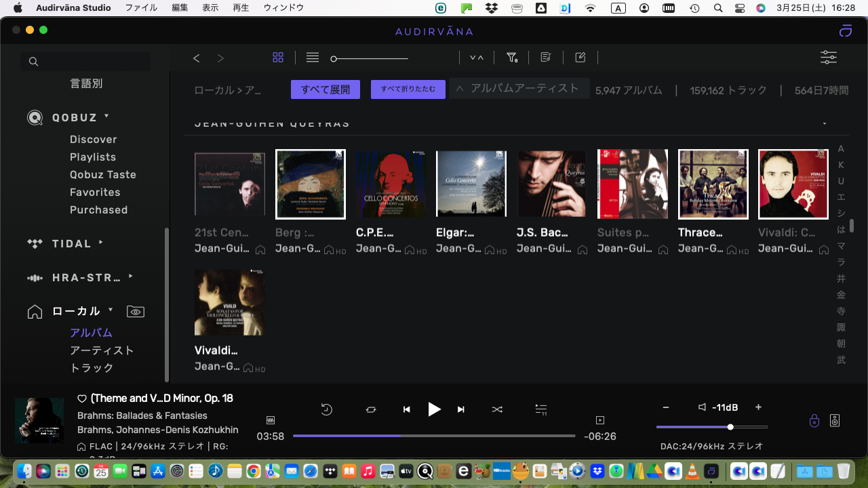868x488 pixels.
Task: Open the ウィンドウ menu
Action: pos(283,8)
